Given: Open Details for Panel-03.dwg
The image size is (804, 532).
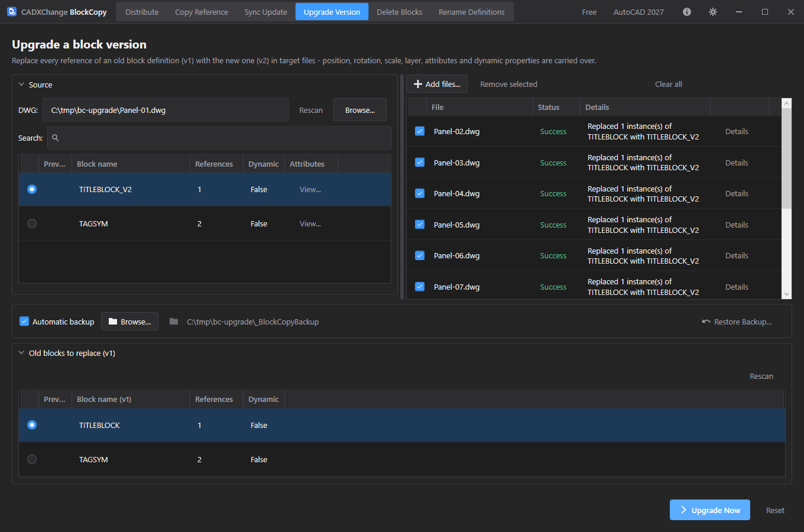Looking at the screenshot, I should tap(737, 163).
